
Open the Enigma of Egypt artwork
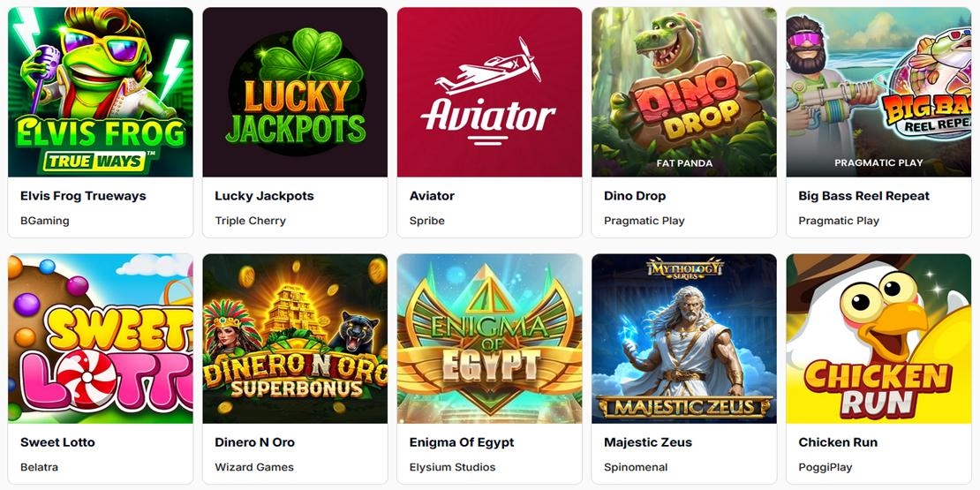point(489,339)
